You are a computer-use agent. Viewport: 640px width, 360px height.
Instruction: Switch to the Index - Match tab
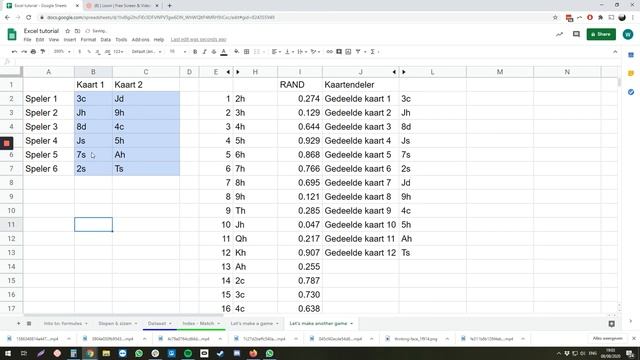[x=201, y=323]
